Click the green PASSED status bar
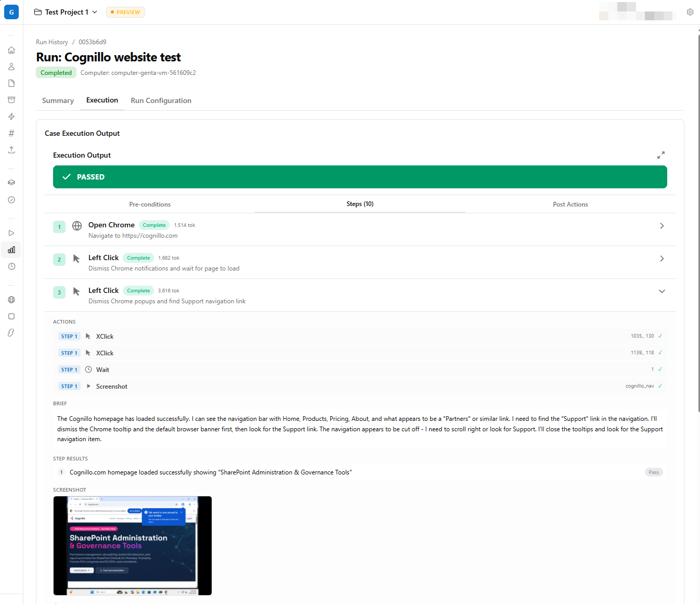 360,177
